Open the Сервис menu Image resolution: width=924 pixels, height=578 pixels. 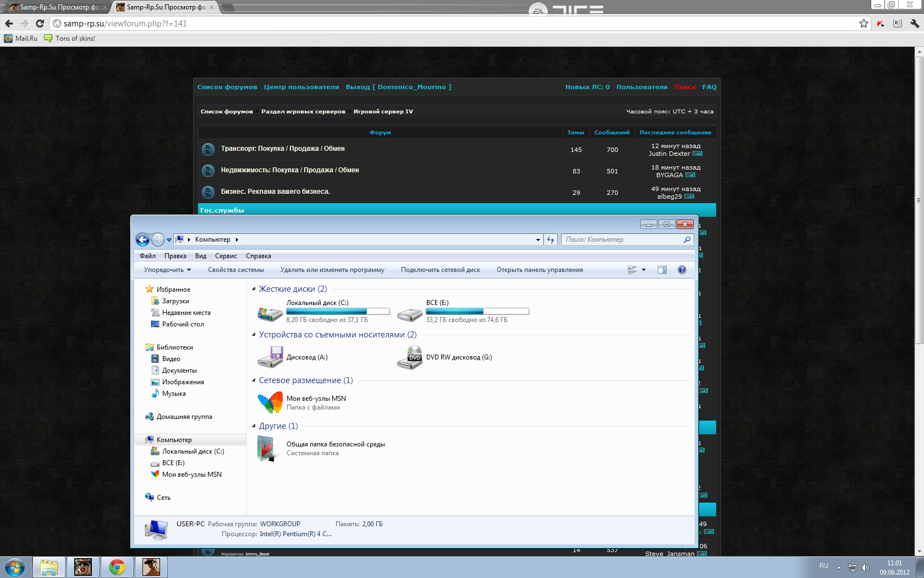pos(226,256)
